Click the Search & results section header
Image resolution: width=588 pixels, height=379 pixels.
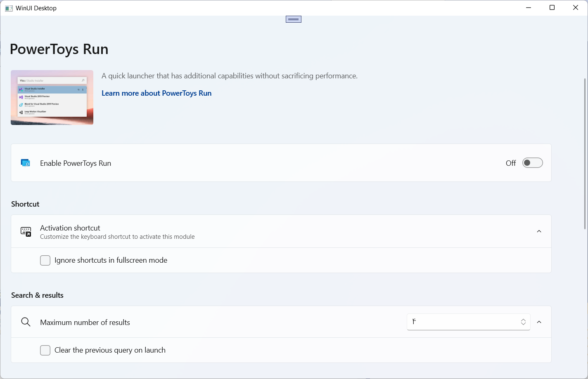pyautogui.click(x=37, y=295)
